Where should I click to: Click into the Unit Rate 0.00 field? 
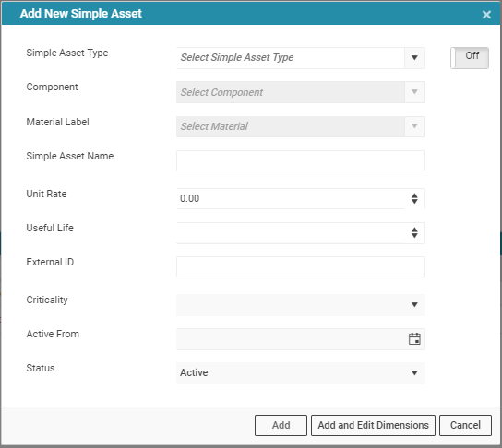pos(290,198)
